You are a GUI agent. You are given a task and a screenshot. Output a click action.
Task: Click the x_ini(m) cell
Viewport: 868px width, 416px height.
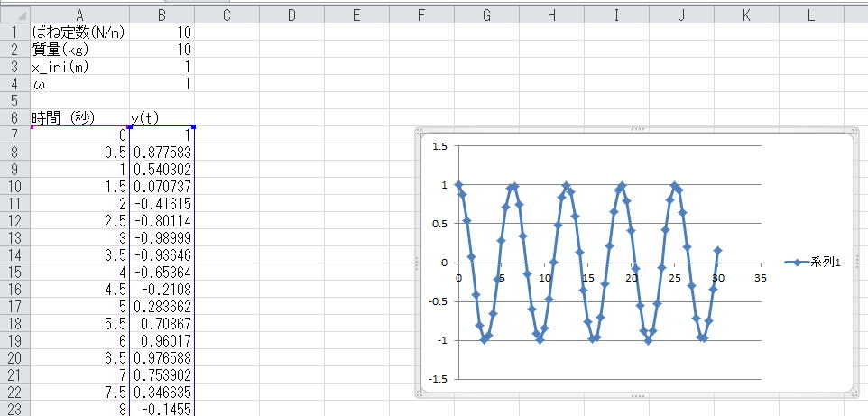(79, 66)
